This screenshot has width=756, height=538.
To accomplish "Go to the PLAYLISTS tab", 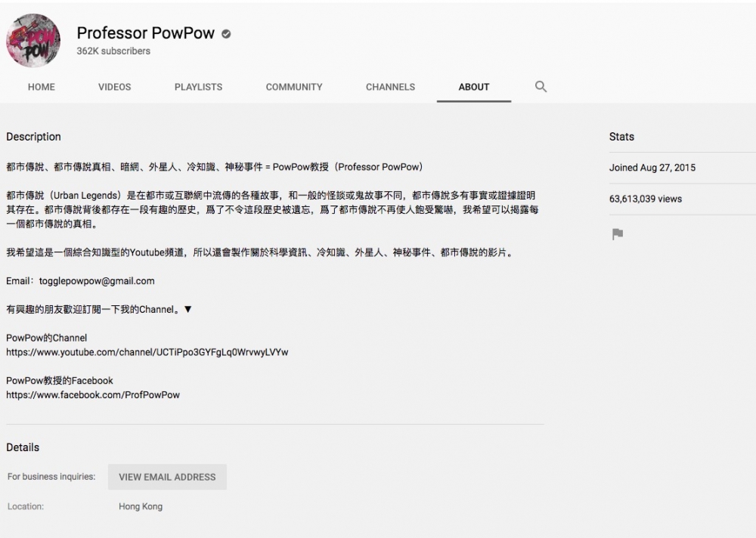I will tap(198, 87).
